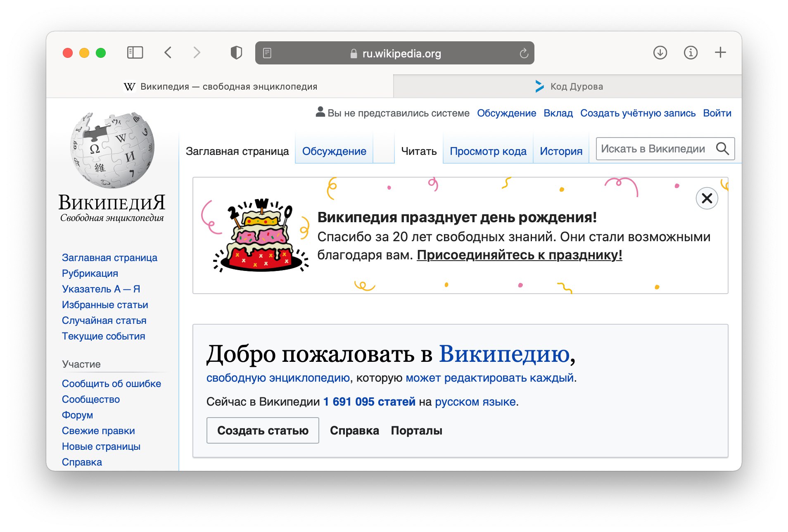Click Сообщить об ошибке link
Screen dimensions: 788x532
point(112,384)
